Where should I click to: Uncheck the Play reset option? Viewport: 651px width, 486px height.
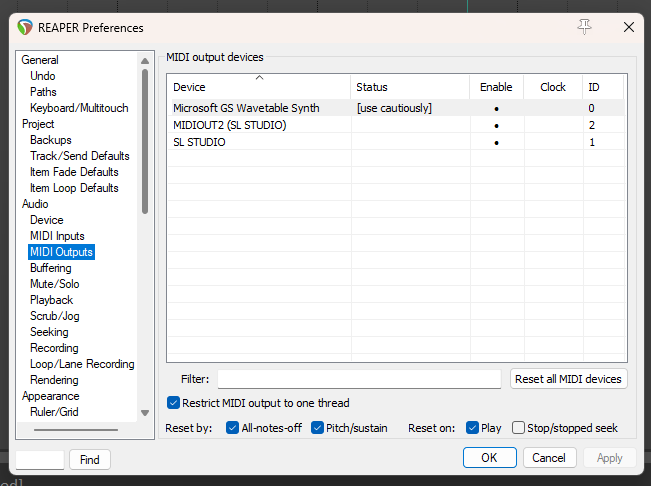pyautogui.click(x=473, y=428)
